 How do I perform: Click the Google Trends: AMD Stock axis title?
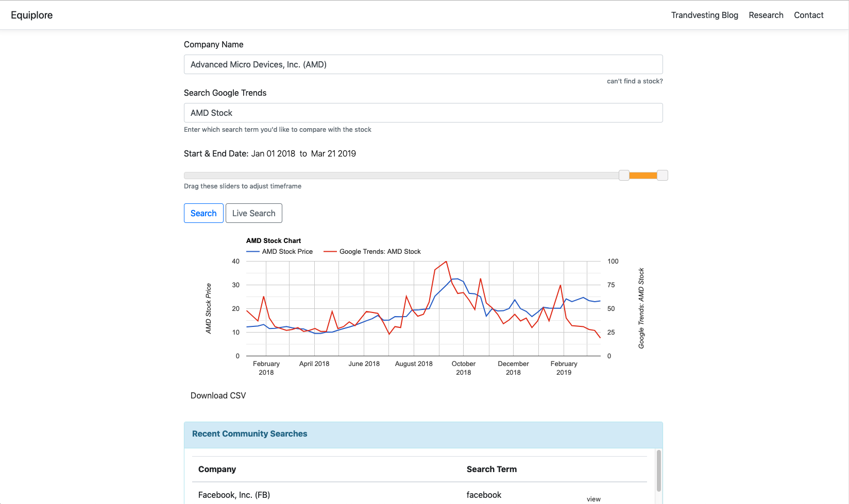coord(641,308)
